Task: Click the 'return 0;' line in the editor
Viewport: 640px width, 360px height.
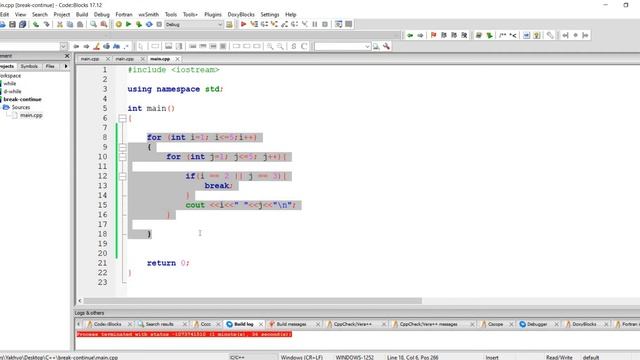Action: pyautogui.click(x=168, y=263)
